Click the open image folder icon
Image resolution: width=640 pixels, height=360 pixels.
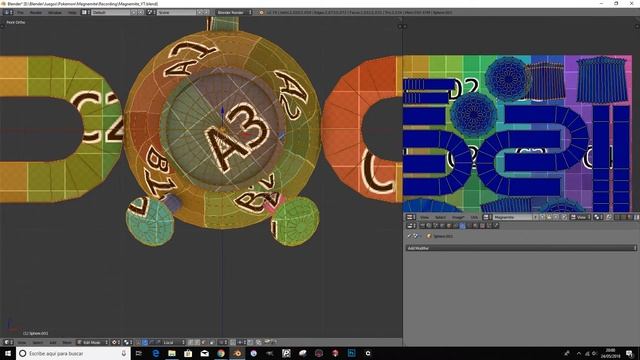click(549, 217)
